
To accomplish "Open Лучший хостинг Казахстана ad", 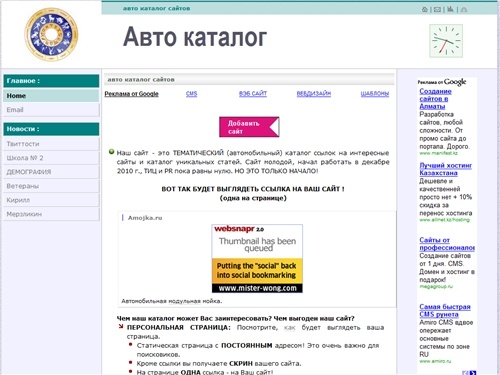I will pyautogui.click(x=445, y=169).
